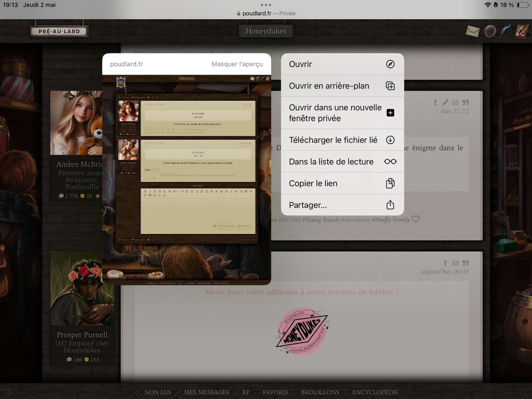532x399 pixels.
Task: Edit the post dated hier, 21:12
Action: (x=445, y=102)
